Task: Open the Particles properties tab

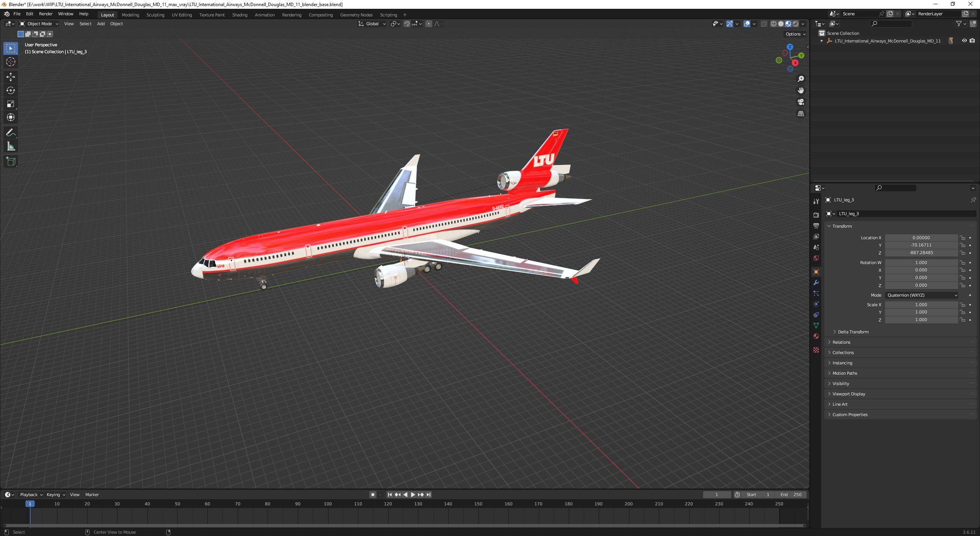Action: coord(816,293)
